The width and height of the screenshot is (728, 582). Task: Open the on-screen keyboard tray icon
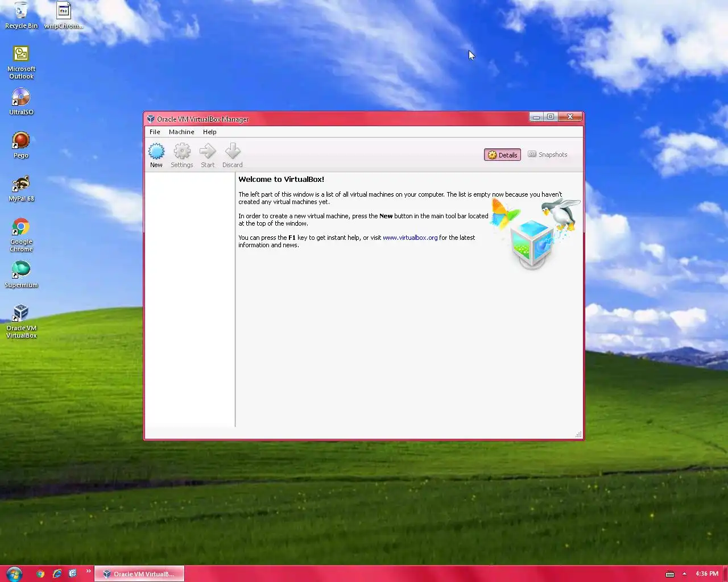point(670,574)
